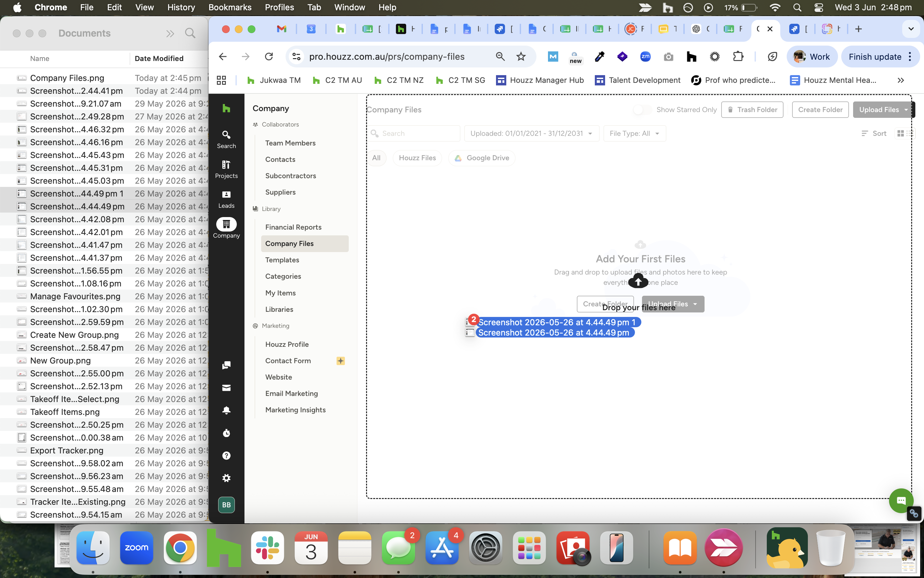Open Messages from the Dock
The height and width of the screenshot is (578, 924).
click(x=398, y=547)
